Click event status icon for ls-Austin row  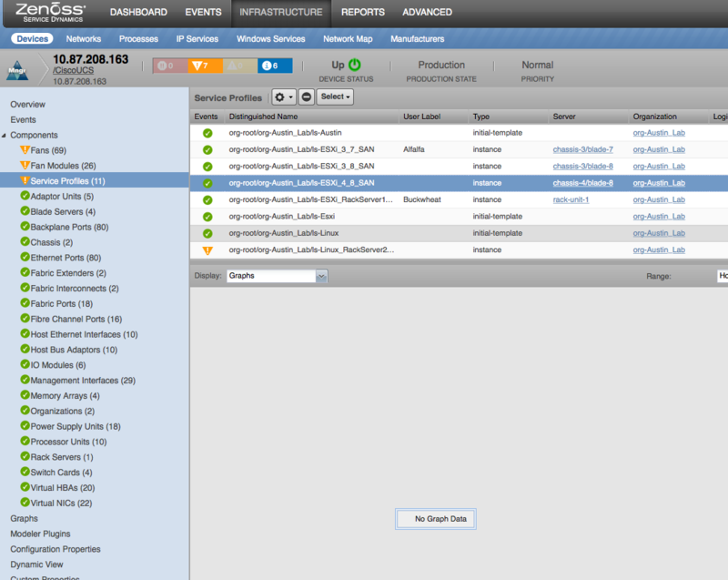pyautogui.click(x=207, y=133)
